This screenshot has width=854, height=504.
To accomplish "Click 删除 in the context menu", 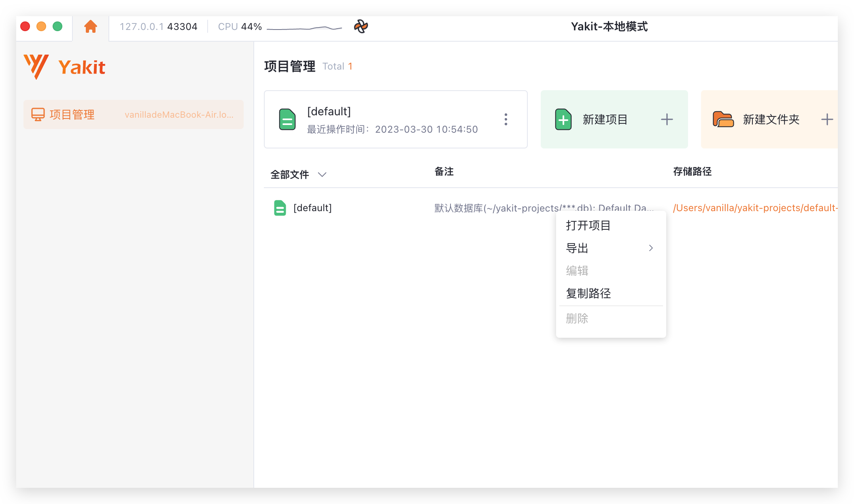I will [577, 319].
